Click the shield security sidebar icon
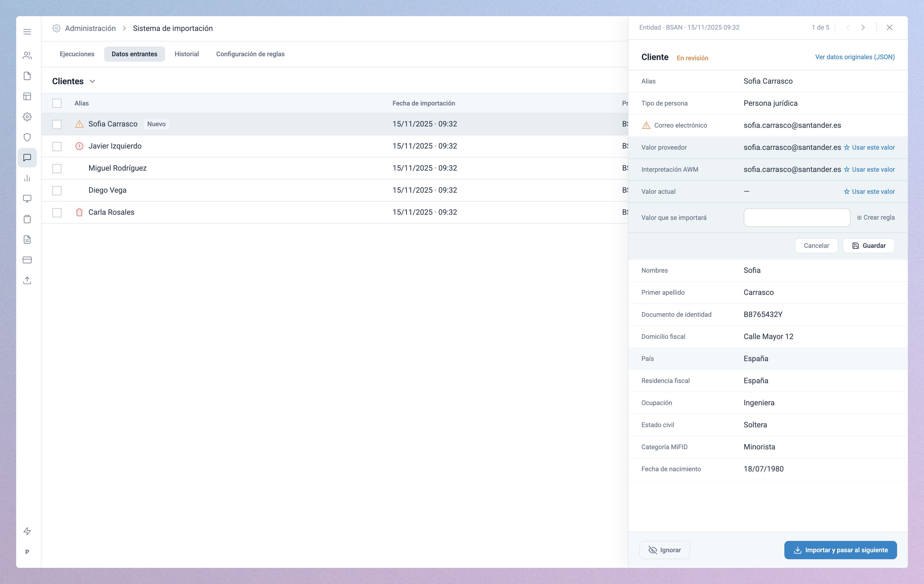 point(27,137)
